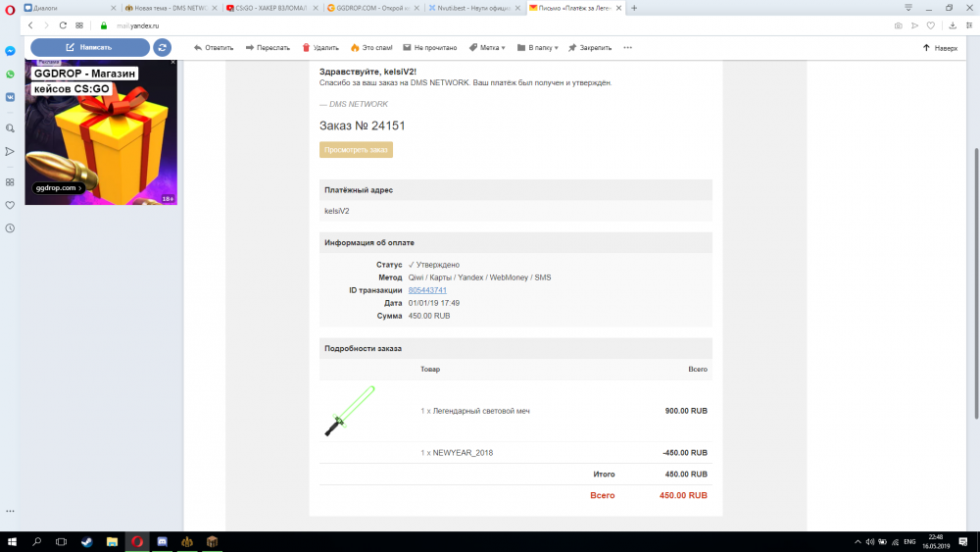Click the refresh mail icon next to Написать
The height and width of the screenshot is (552, 980).
pyautogui.click(x=162, y=47)
